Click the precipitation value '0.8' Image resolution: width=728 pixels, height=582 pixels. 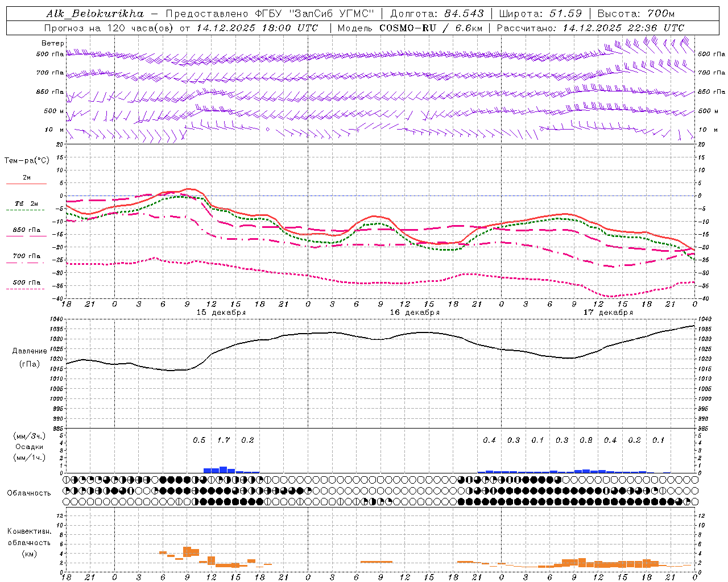[586, 440]
